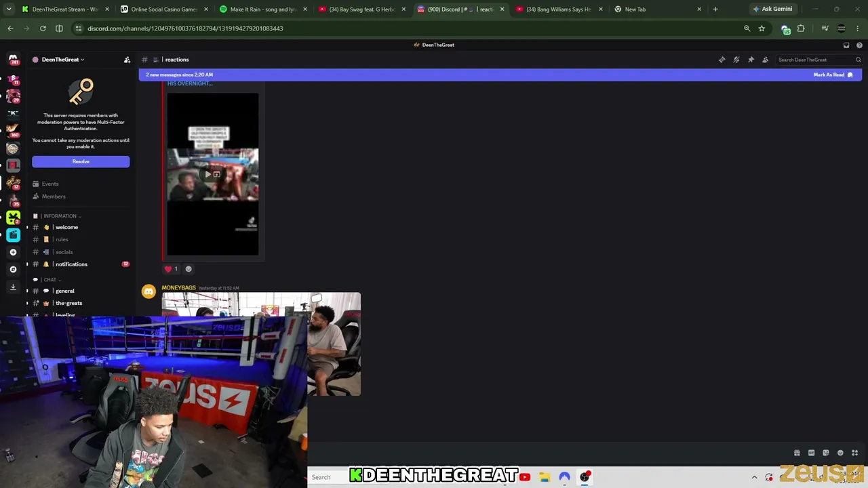Open Discover servers compass icon
This screenshot has height=488, width=868.
pos(13,269)
